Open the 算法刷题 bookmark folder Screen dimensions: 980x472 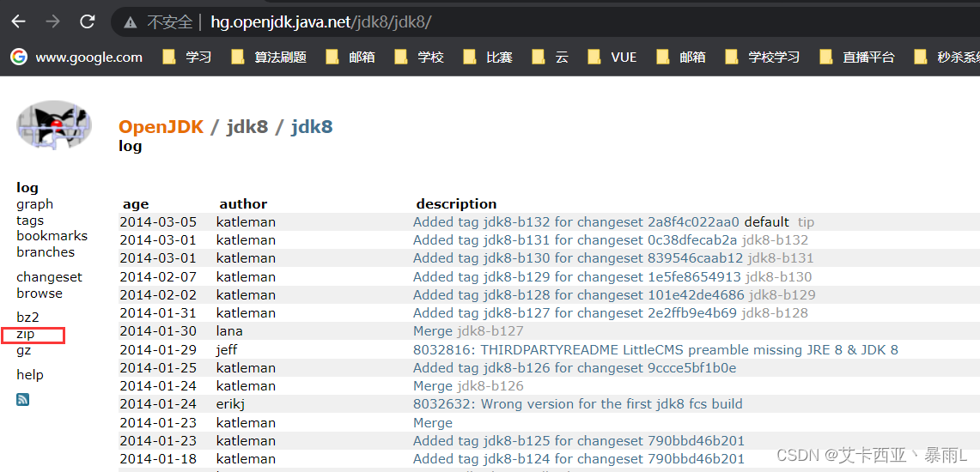pyautogui.click(x=269, y=57)
